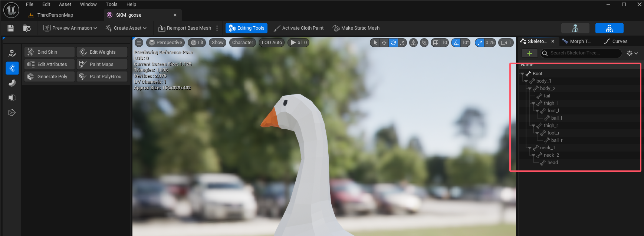Activate the scale gizmo mode
Viewport: 644px width, 236px height.
coord(402,43)
